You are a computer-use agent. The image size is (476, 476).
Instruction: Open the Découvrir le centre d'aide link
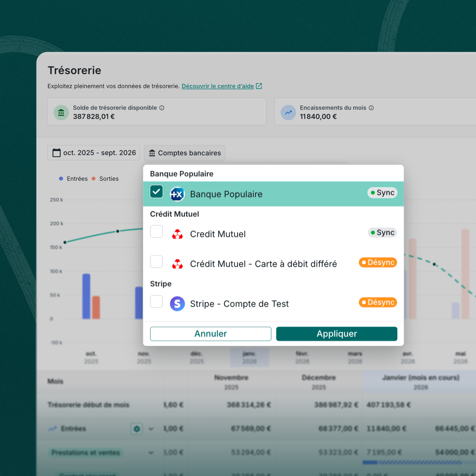[218, 86]
